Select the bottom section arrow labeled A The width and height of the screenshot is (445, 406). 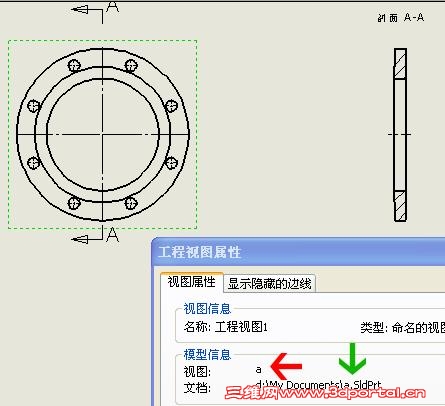95,234
